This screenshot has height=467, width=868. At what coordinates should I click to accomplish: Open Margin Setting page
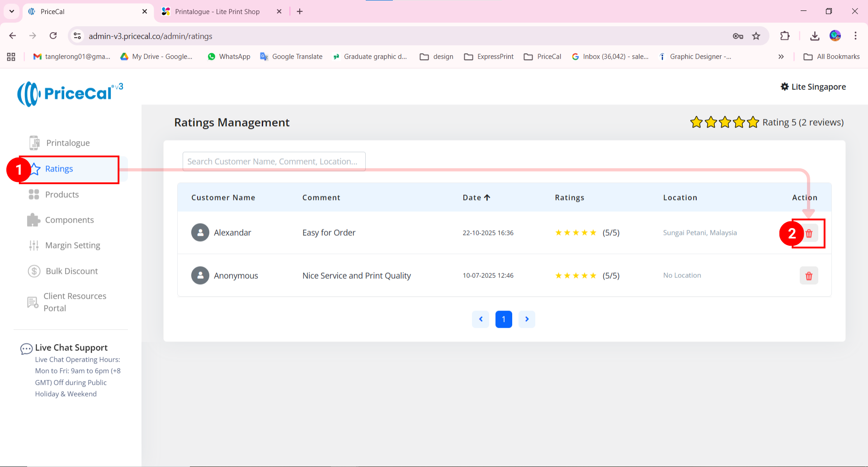pos(72,245)
